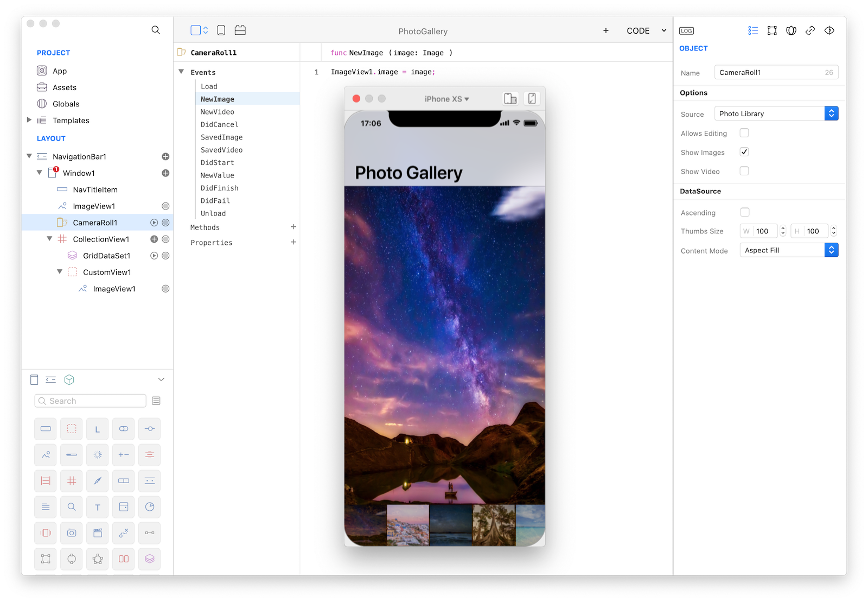Open Source Photo Library dropdown
This screenshot has height=602, width=868.
(x=776, y=113)
